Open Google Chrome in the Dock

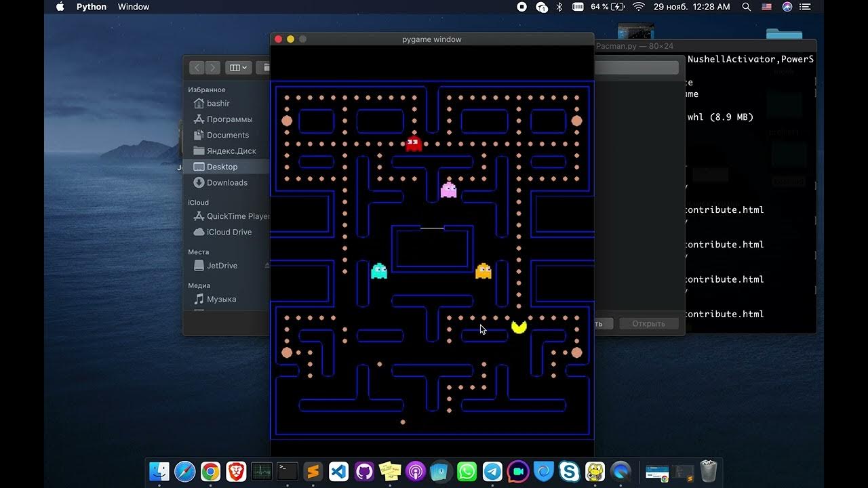210,471
